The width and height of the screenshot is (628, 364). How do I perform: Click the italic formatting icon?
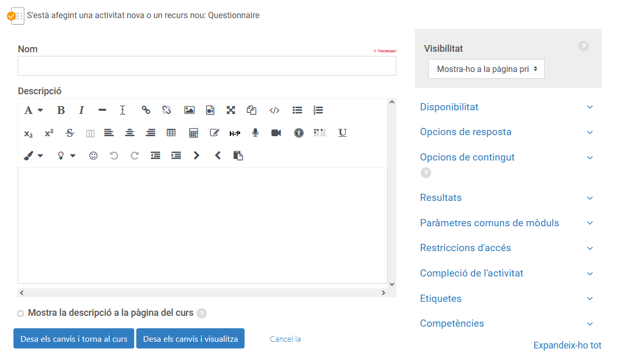click(x=81, y=110)
